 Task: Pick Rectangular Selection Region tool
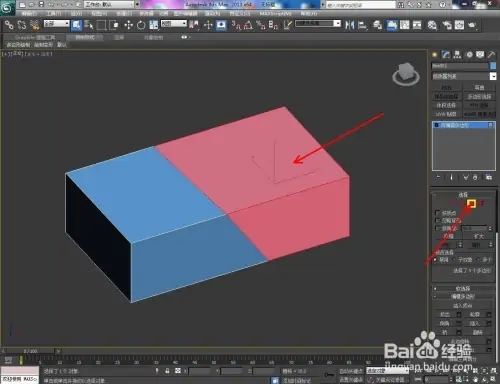(x=101, y=25)
